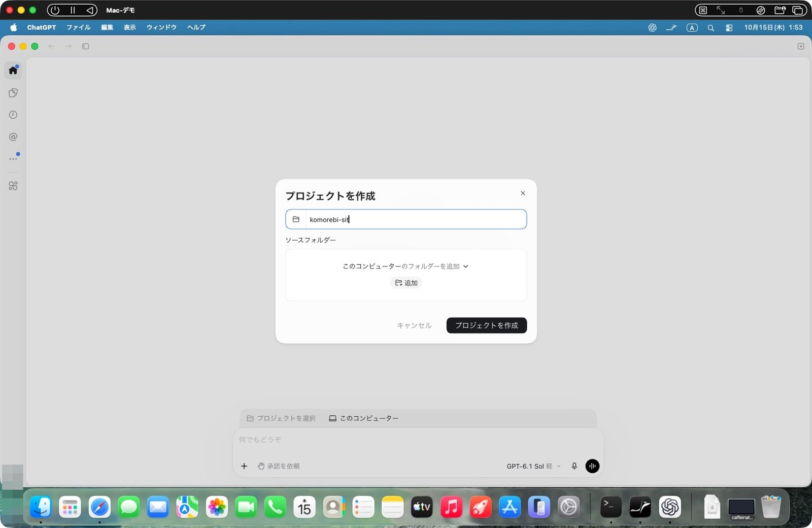Open the three-dots more icon in sidebar

[x=13, y=158]
